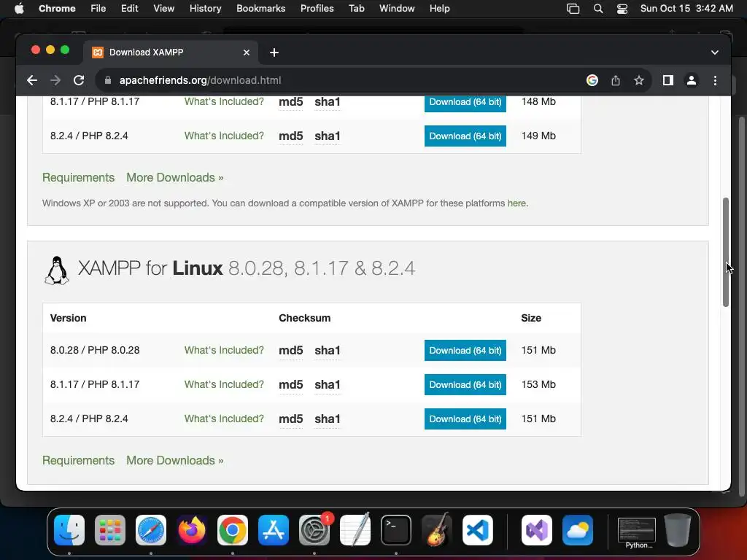
Task: Open Requirements link under Windows table
Action: tap(79, 178)
